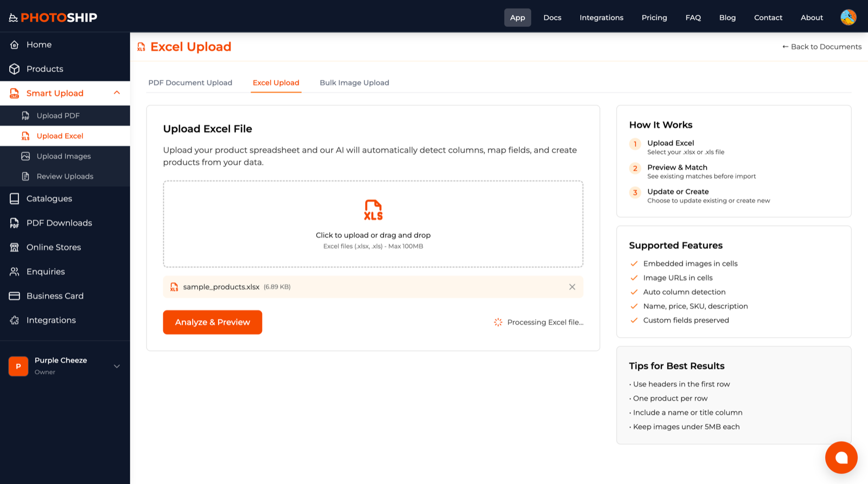Screen dimensions: 868x484
Task: Click the Home icon in sidebar
Action: [15, 44]
